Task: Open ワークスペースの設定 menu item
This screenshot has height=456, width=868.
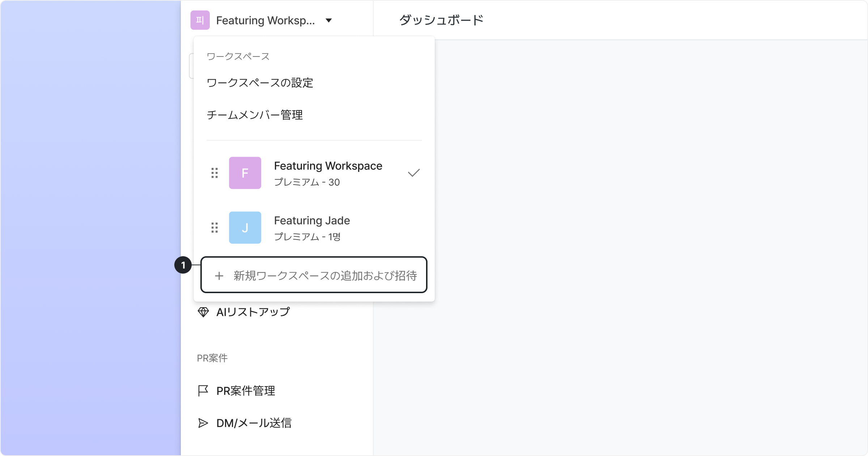Action: pos(260,83)
